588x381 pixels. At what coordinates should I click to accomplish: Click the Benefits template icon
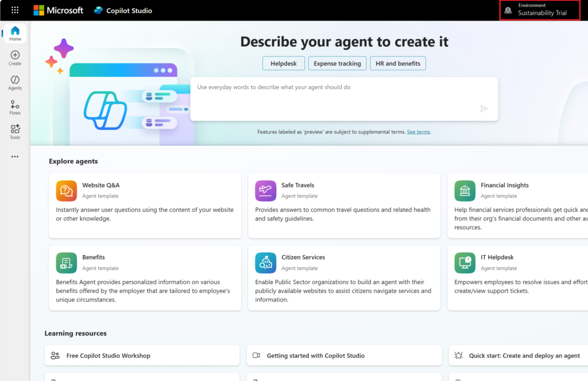[x=67, y=263]
